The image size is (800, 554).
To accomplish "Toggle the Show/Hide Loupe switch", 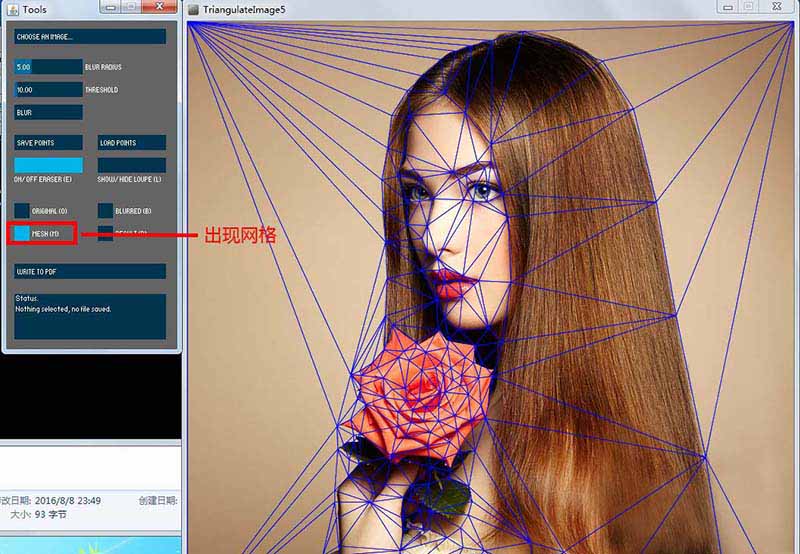I will pos(132,165).
